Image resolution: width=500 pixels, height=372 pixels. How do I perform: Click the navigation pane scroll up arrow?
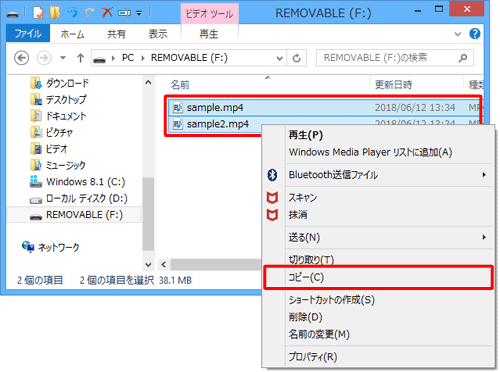148,83
